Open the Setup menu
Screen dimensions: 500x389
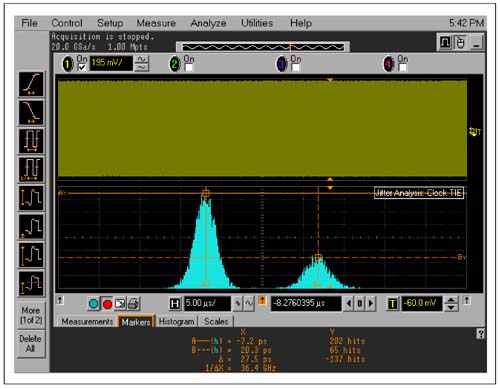[x=110, y=23]
